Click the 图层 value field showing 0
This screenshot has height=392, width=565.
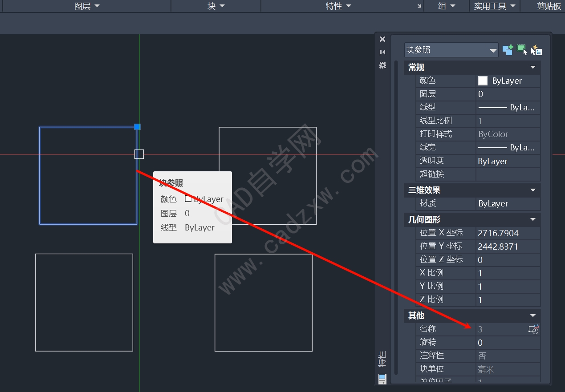508,94
